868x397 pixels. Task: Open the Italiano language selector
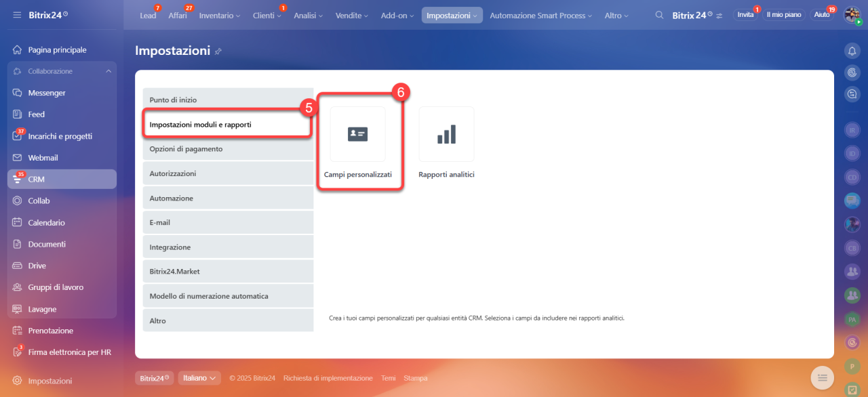(x=199, y=378)
